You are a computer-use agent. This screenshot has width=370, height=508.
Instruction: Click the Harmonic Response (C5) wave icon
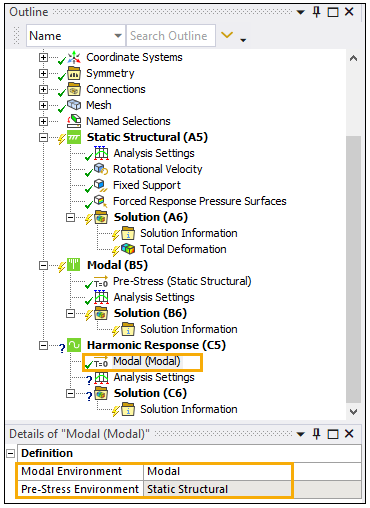[x=74, y=345]
